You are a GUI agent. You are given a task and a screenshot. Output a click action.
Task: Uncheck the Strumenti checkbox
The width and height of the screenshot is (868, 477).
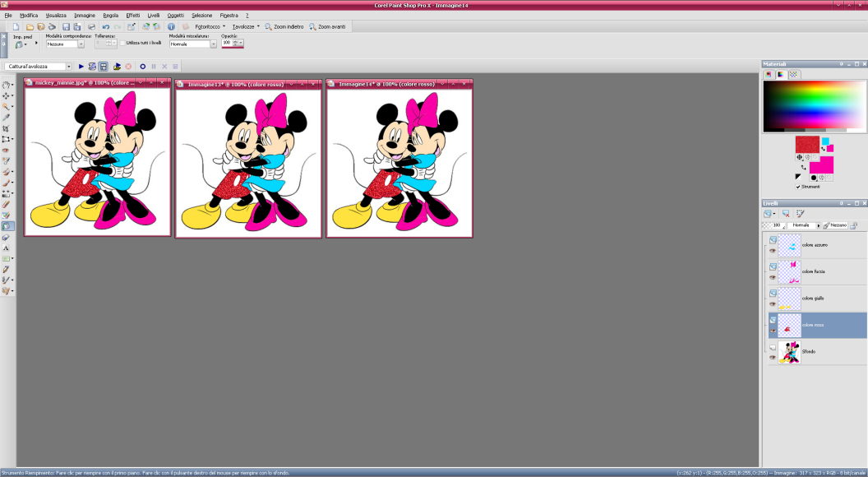coord(797,187)
